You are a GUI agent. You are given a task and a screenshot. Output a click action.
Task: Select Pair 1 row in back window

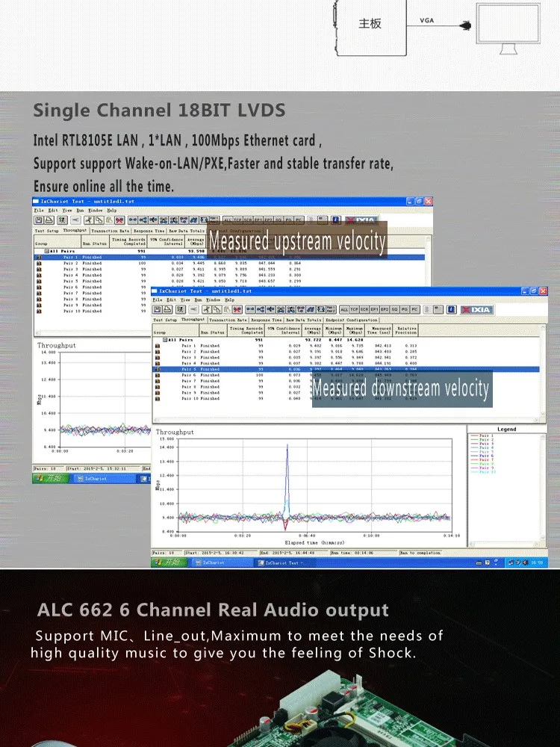click(229, 257)
